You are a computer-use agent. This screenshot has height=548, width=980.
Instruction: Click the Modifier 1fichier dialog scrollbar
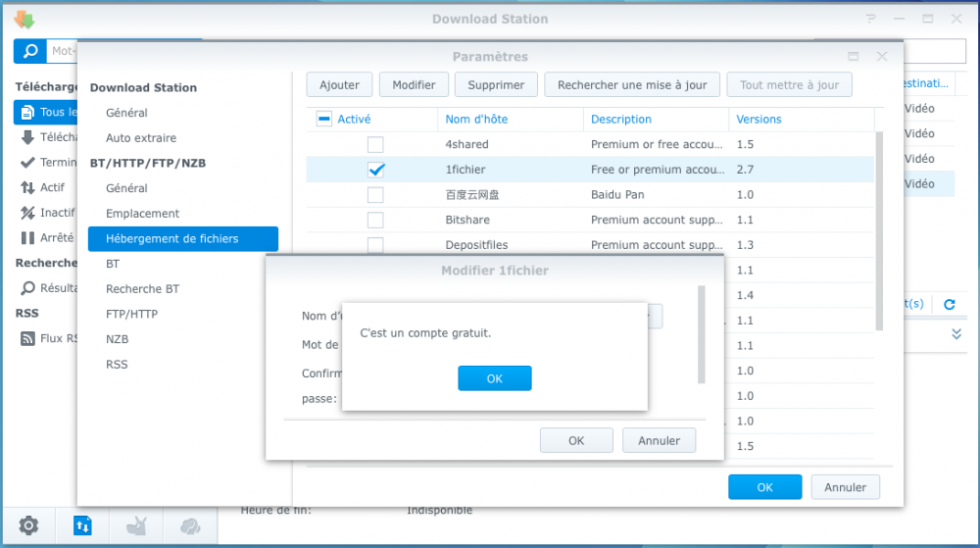(x=702, y=334)
